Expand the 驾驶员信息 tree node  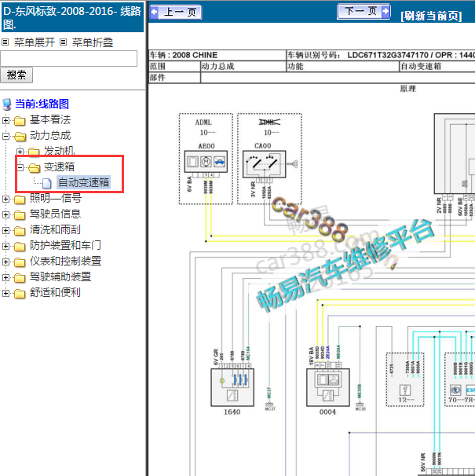point(5,215)
